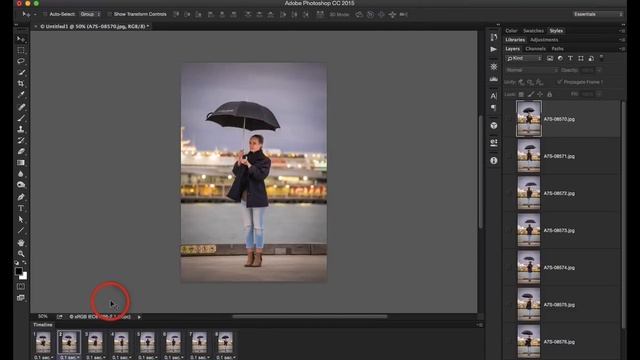Select the Lasso tool

click(21, 61)
